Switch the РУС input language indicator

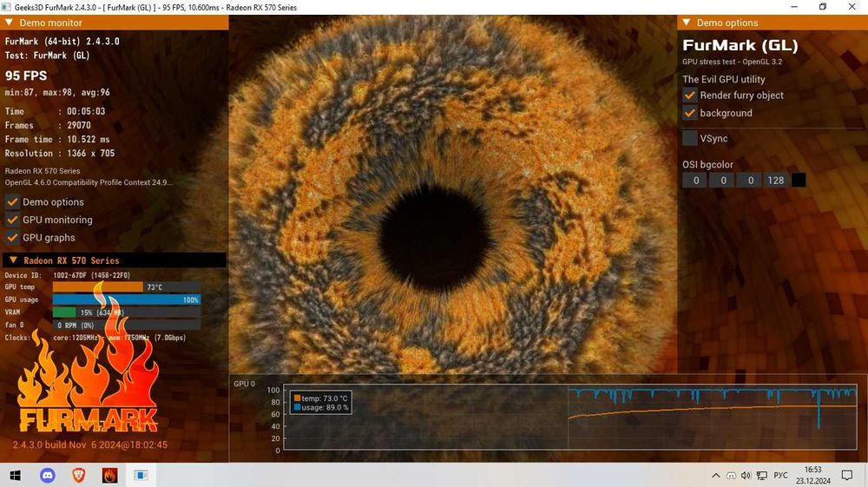point(780,476)
